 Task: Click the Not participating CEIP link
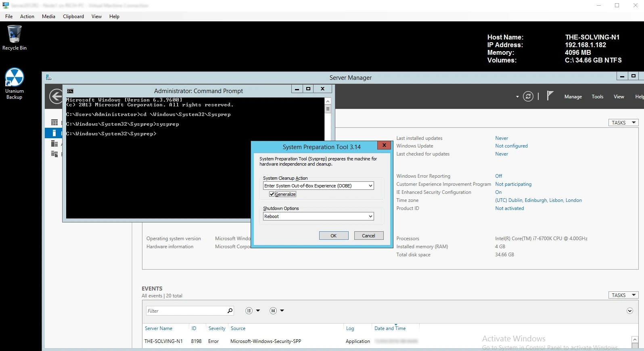pos(513,184)
